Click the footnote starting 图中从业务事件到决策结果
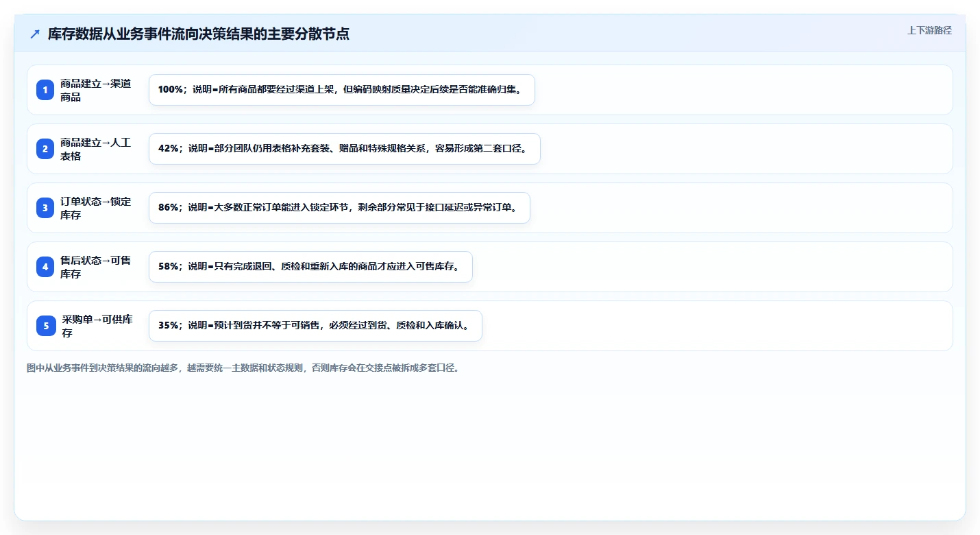980x535 pixels. (x=245, y=368)
